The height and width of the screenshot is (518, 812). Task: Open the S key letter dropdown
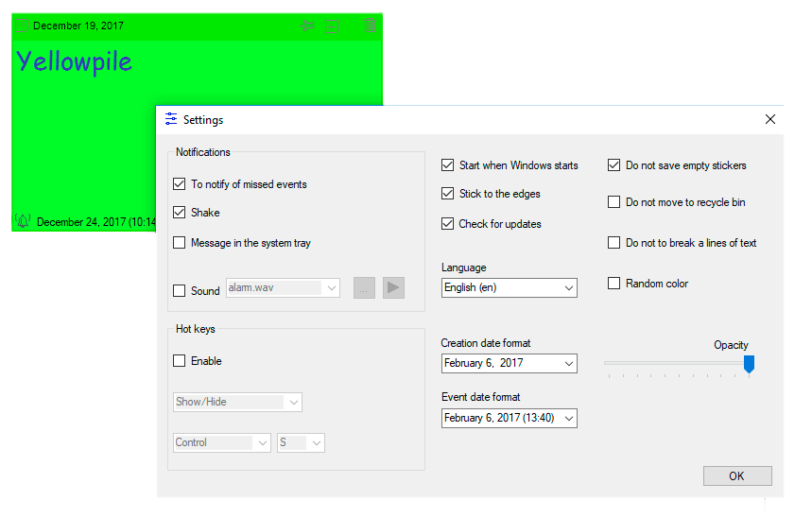coord(301,443)
